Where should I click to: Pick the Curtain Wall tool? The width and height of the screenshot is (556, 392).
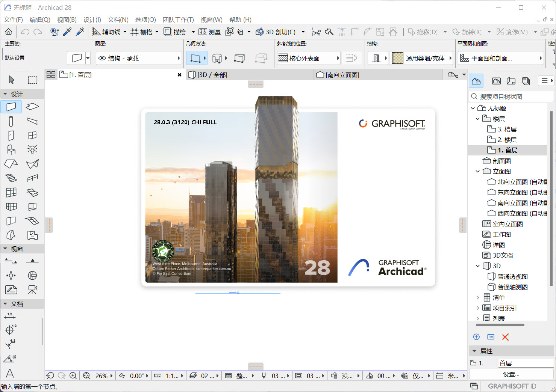click(11, 192)
